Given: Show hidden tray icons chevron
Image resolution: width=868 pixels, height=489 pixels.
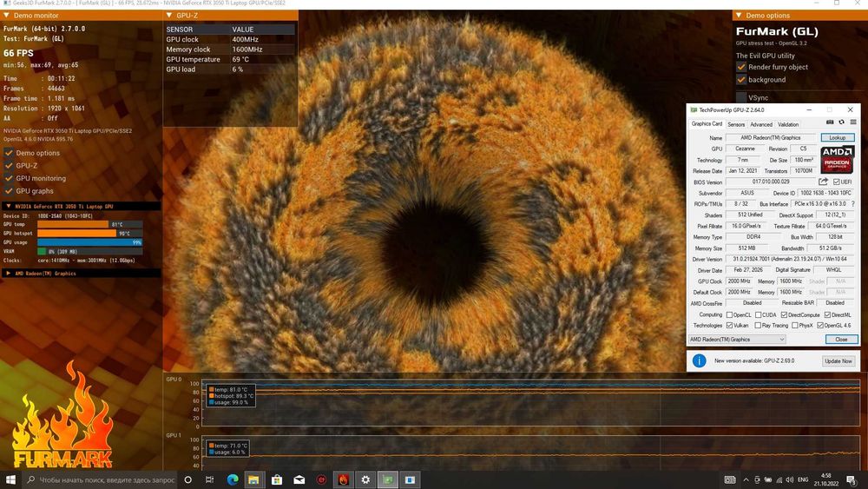Looking at the screenshot, I should tap(746, 479).
